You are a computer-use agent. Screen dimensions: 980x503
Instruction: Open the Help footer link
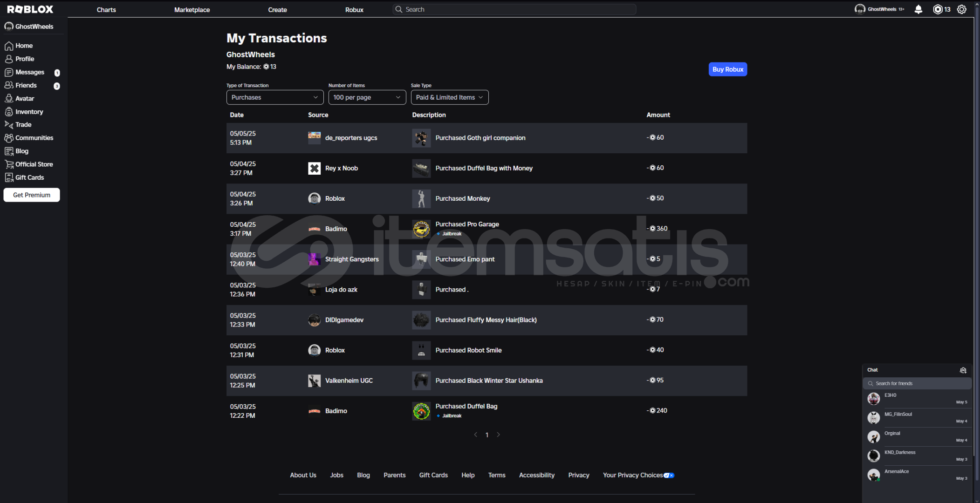coord(468,475)
